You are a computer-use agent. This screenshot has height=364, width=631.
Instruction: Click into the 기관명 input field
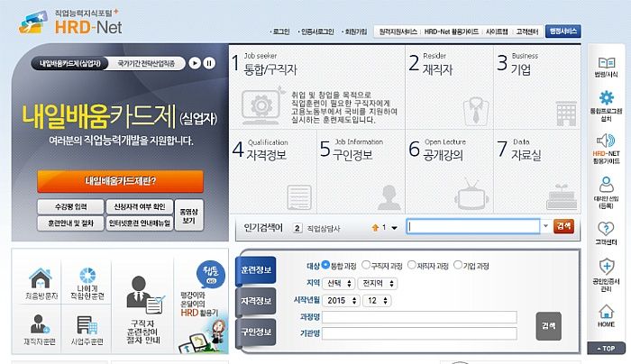pyautogui.click(x=419, y=333)
